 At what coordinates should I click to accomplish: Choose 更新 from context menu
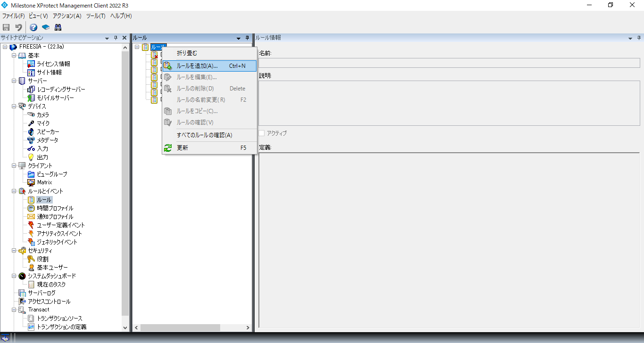(x=210, y=148)
